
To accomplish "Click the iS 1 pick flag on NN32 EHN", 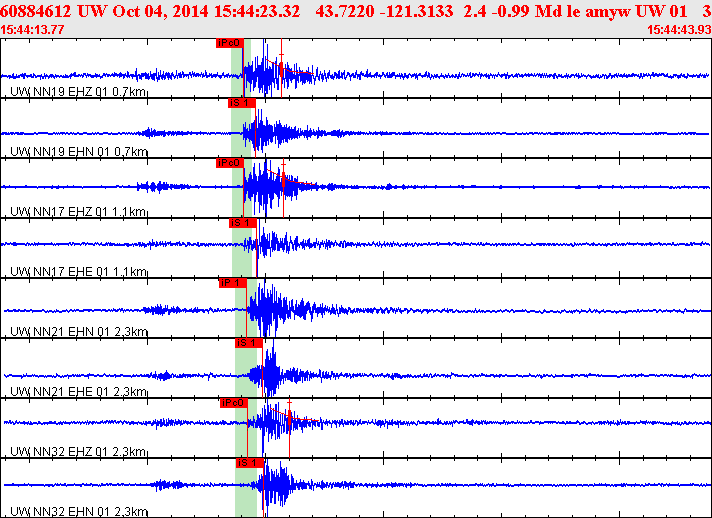I will tap(250, 463).
